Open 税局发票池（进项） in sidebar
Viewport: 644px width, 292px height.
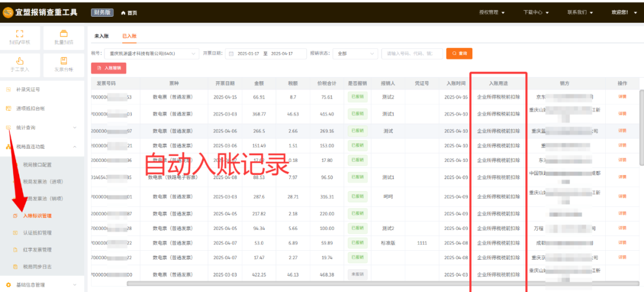[x=43, y=182]
